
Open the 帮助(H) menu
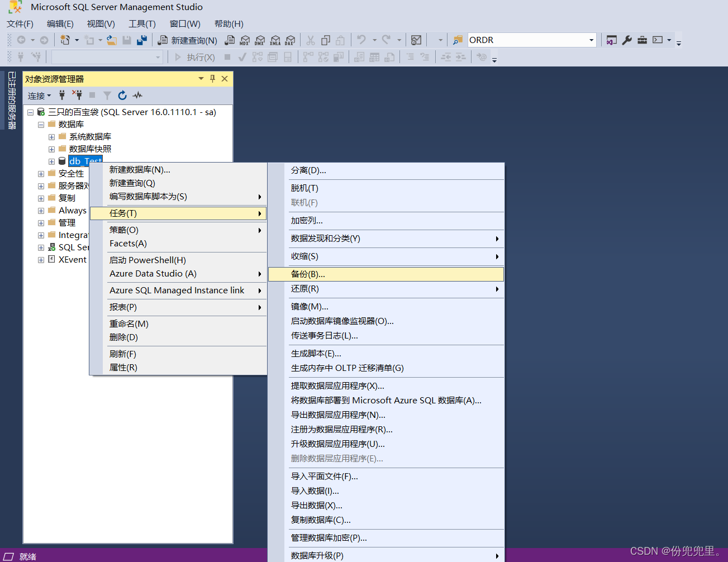pos(229,24)
